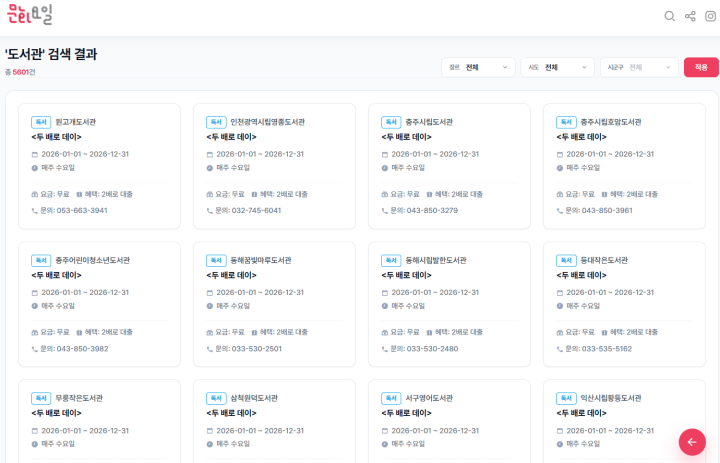Open 인천광역시립영종도서관 library name
Viewport: 720px width, 463px height.
(x=267, y=122)
